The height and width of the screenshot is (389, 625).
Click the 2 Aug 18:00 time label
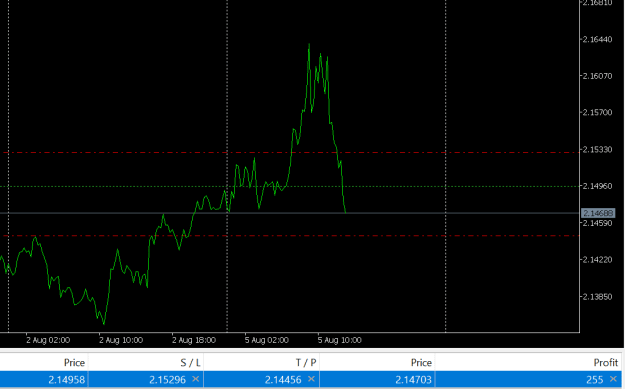[194, 340]
